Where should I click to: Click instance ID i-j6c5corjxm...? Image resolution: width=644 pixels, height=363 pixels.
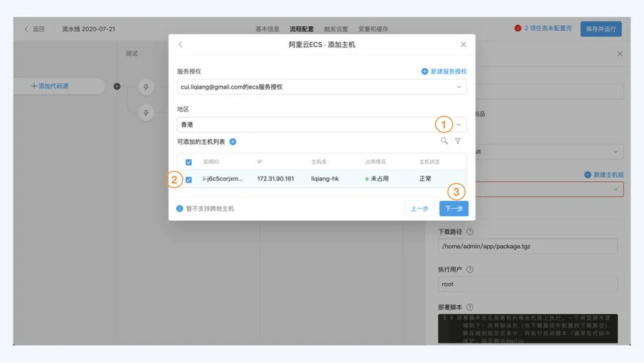click(x=223, y=179)
